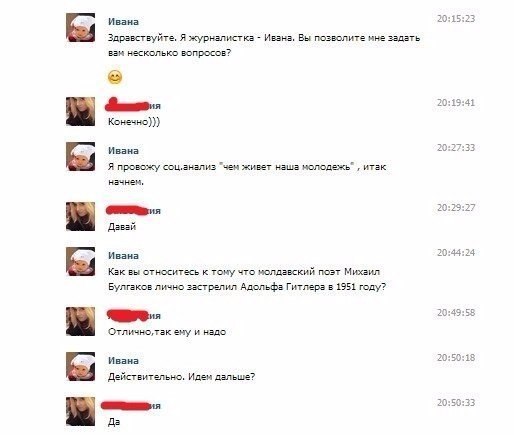Viewport: 514px width, 435px height.
Task: Click the 20:50:18 timestamp
Action: click(456, 358)
